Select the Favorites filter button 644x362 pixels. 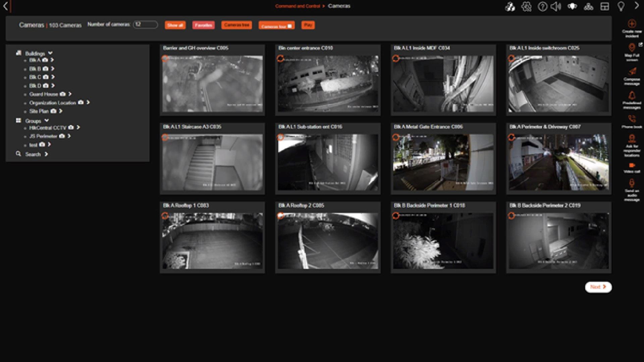coord(203,25)
